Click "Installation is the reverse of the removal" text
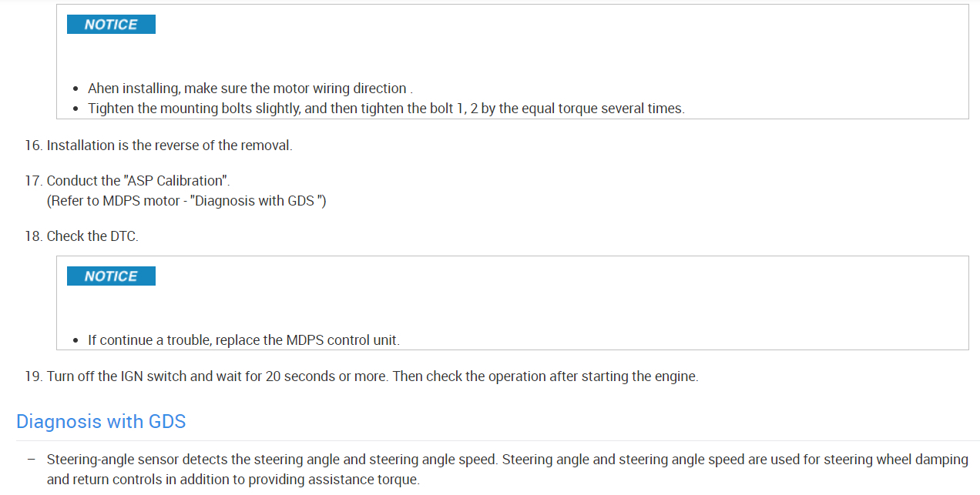 tap(169, 145)
